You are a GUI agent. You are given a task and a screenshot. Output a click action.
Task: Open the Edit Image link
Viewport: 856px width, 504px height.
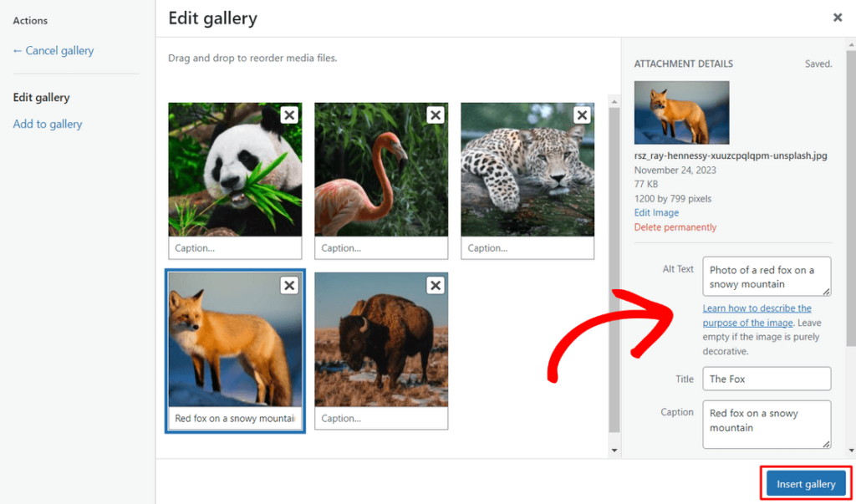tap(655, 212)
